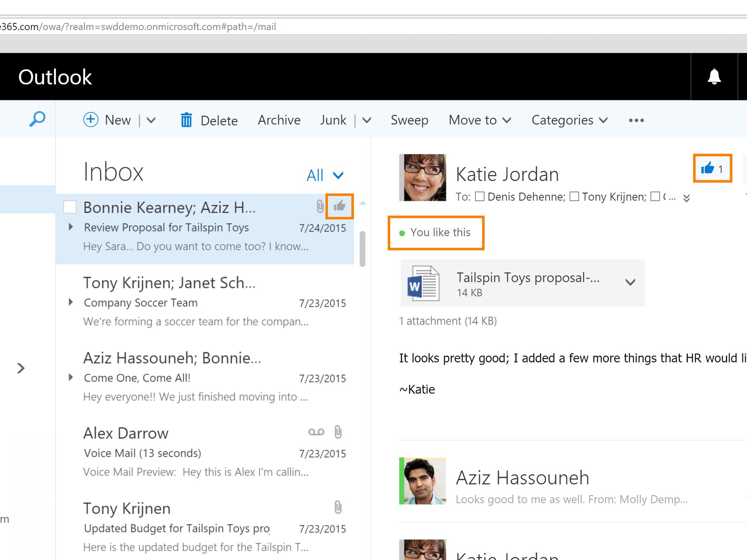The height and width of the screenshot is (560, 747).
Task: Select the Bonnie Kearney conversation checkbox
Action: coord(70,207)
